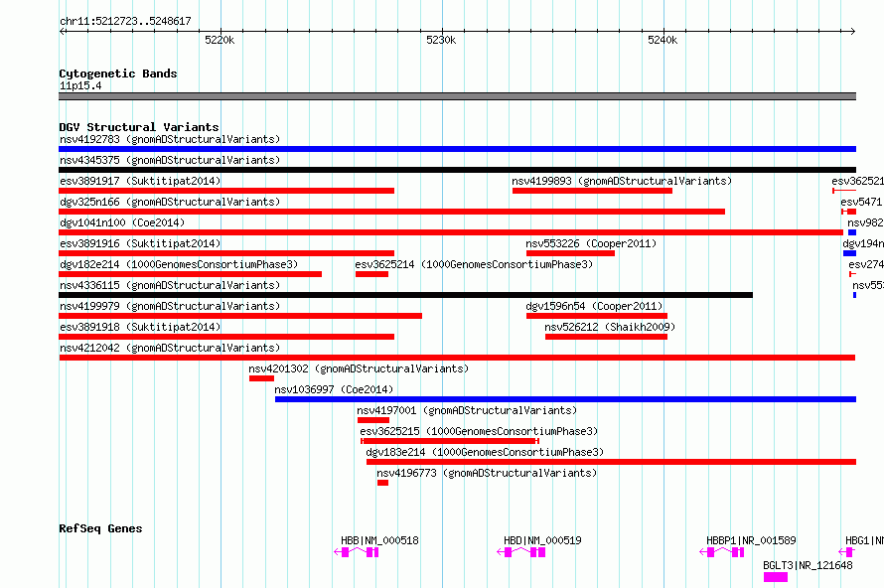Click the esv3625214 (1000GenomesConsortiumPhase3) label
This screenshot has width=884, height=588.
[x=474, y=264]
